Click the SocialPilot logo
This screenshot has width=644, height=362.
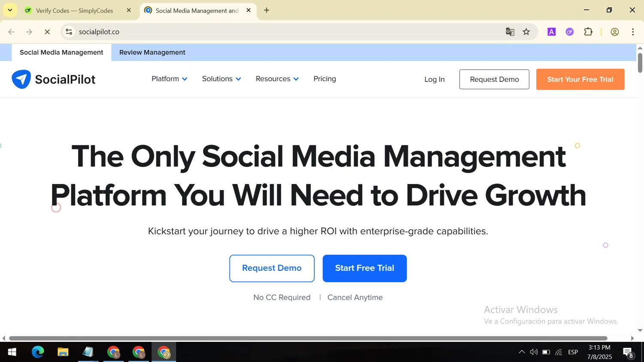54,79
